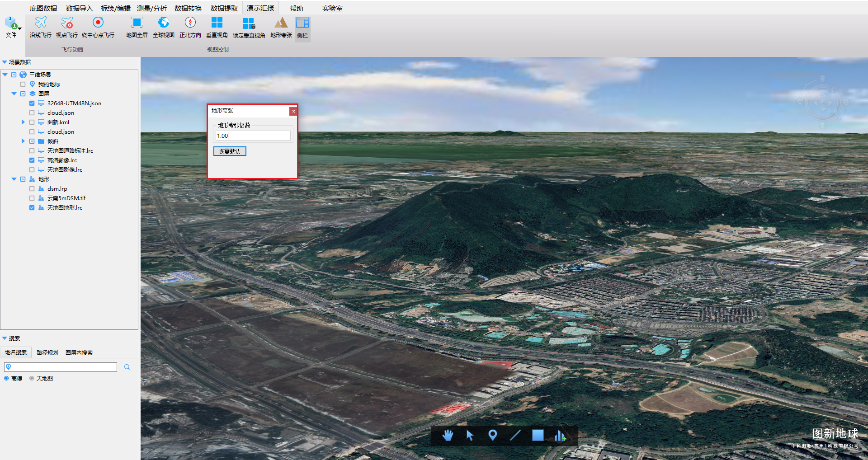Switch to 图层内搜索 search tab
Image resolution: width=868 pixels, height=460 pixels.
pos(79,352)
